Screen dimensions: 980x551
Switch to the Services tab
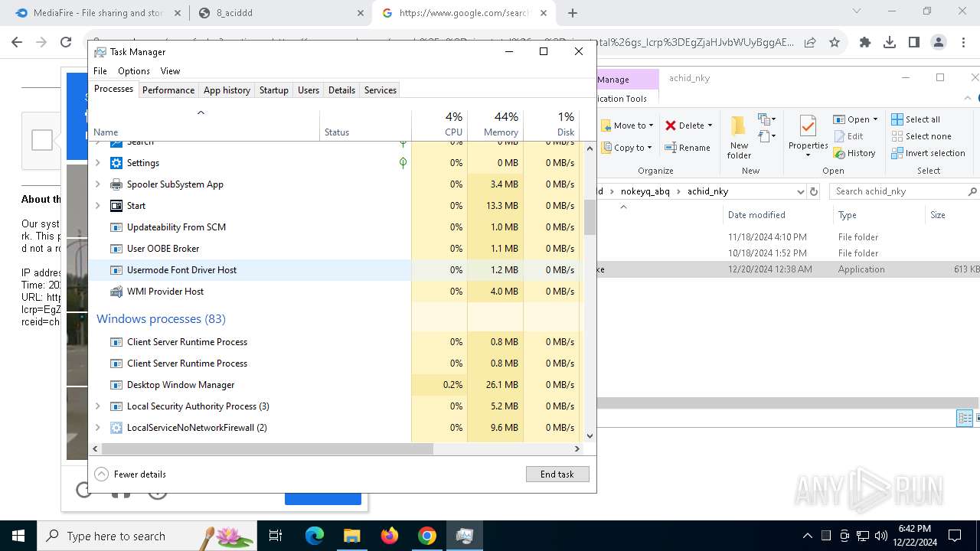[381, 90]
